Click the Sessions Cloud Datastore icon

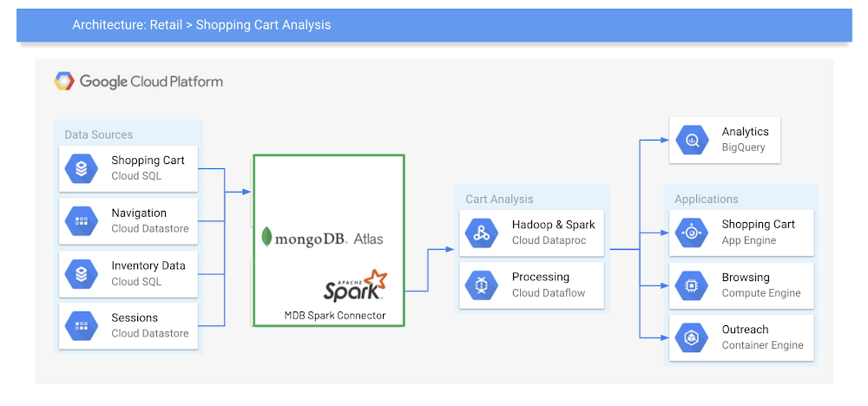(x=82, y=326)
